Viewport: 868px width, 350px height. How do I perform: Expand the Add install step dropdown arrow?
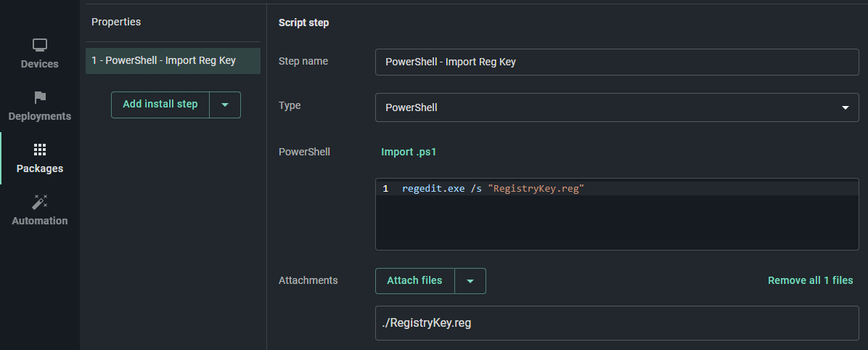pyautogui.click(x=225, y=105)
